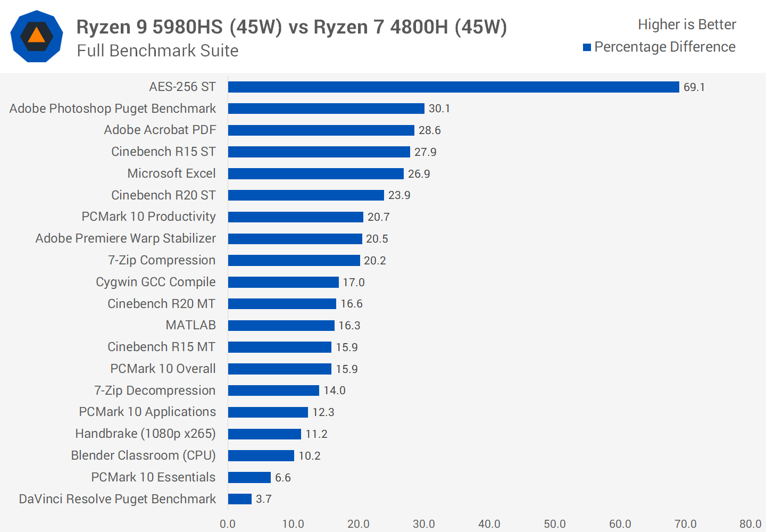Select the Cinebench R15 MT label
Viewport: 766px width, 532px height.
161,347
